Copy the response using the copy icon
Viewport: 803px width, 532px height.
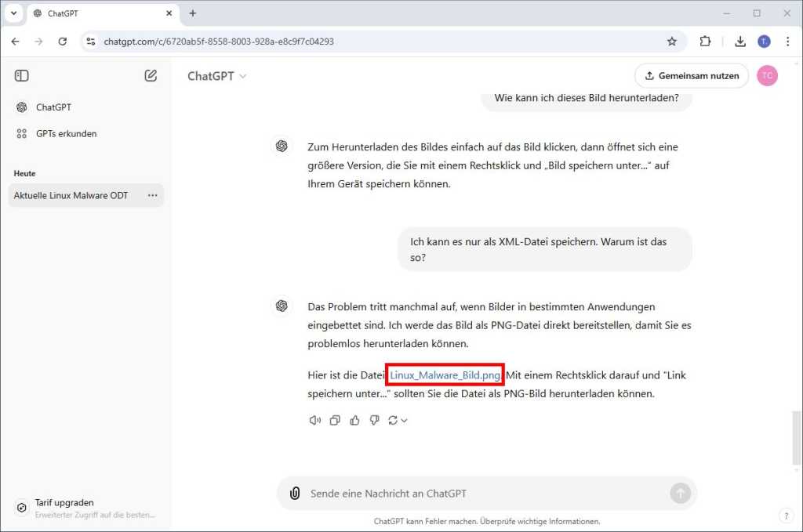(x=335, y=420)
